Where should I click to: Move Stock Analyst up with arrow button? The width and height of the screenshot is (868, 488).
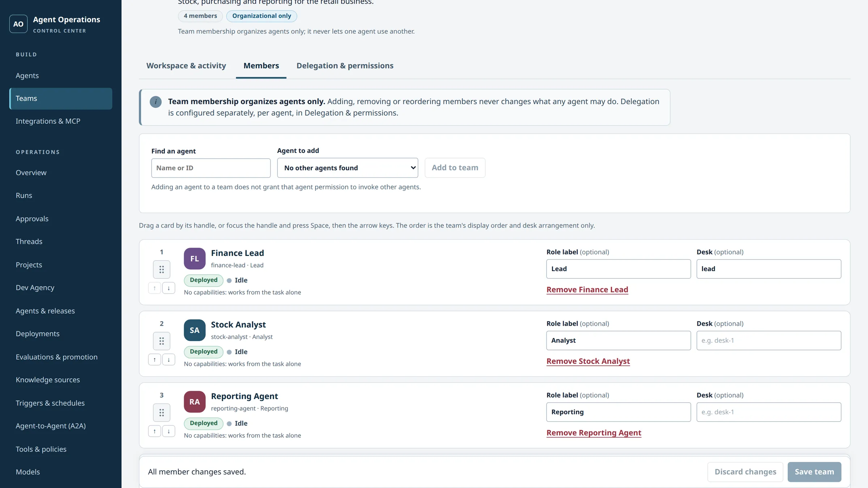click(154, 360)
